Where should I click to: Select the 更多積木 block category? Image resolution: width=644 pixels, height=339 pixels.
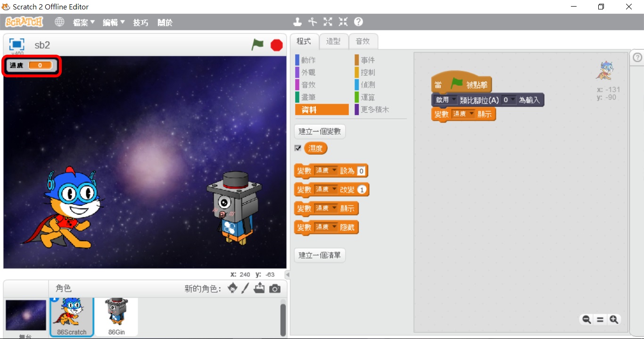381,109
